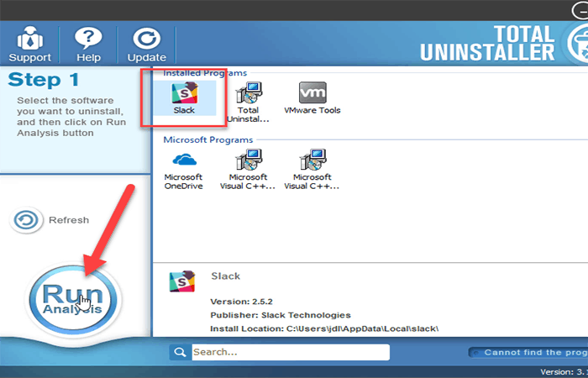
Task: Select Slack in Installed Programs
Action: pyautogui.click(x=185, y=98)
